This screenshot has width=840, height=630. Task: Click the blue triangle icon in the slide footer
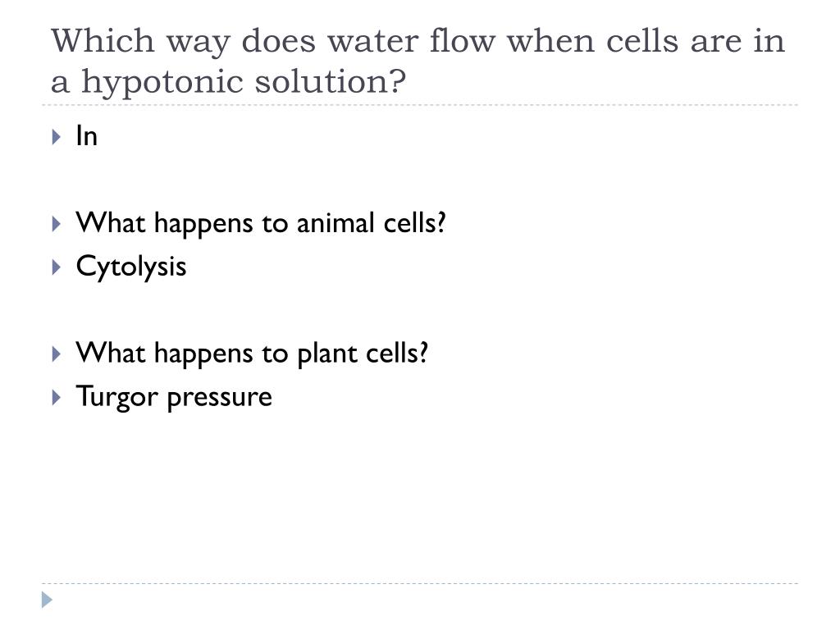click(47, 600)
